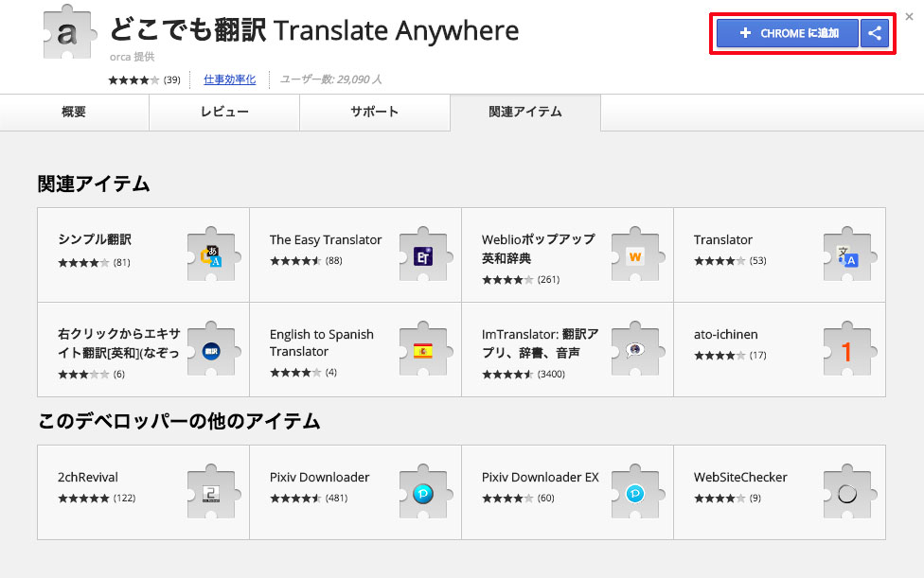
Task: Click the ImTranslator title text
Action: [540, 343]
